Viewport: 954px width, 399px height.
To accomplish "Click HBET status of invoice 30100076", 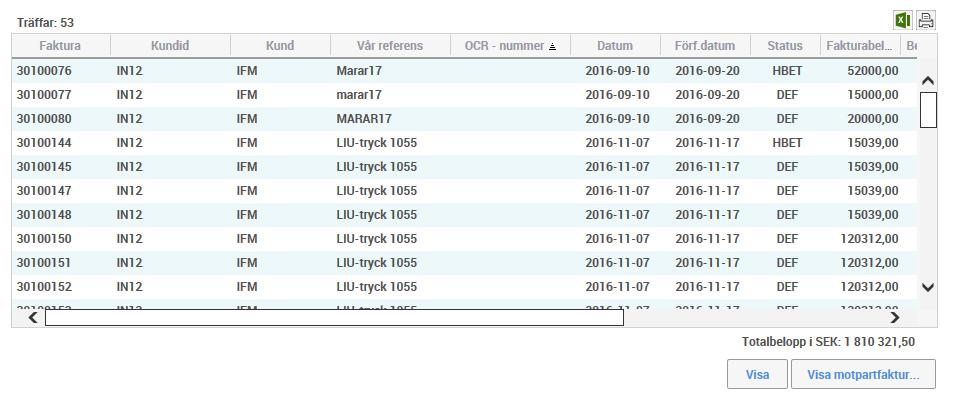I will tap(787, 71).
